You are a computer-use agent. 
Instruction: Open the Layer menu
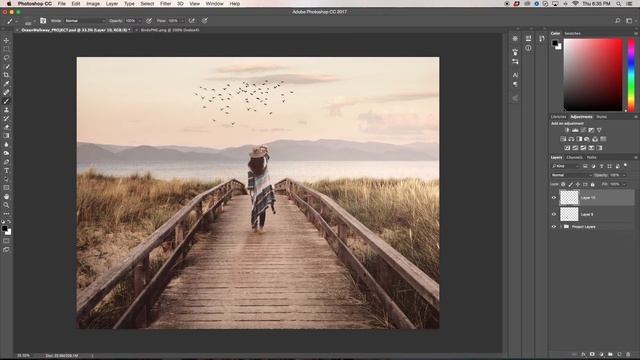pos(112,4)
